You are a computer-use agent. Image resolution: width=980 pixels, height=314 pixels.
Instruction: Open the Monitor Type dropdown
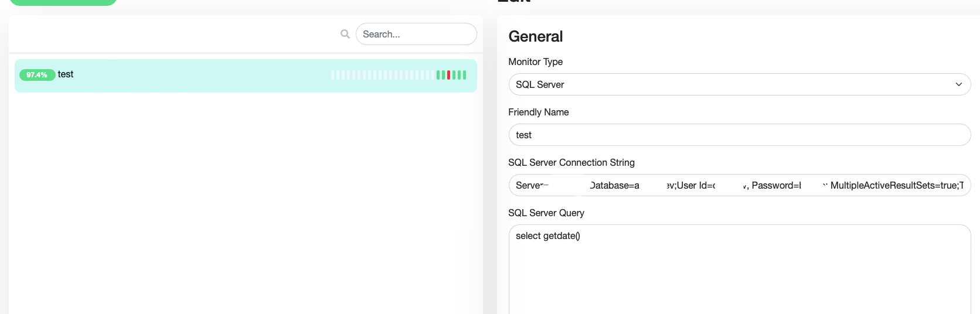(739, 84)
